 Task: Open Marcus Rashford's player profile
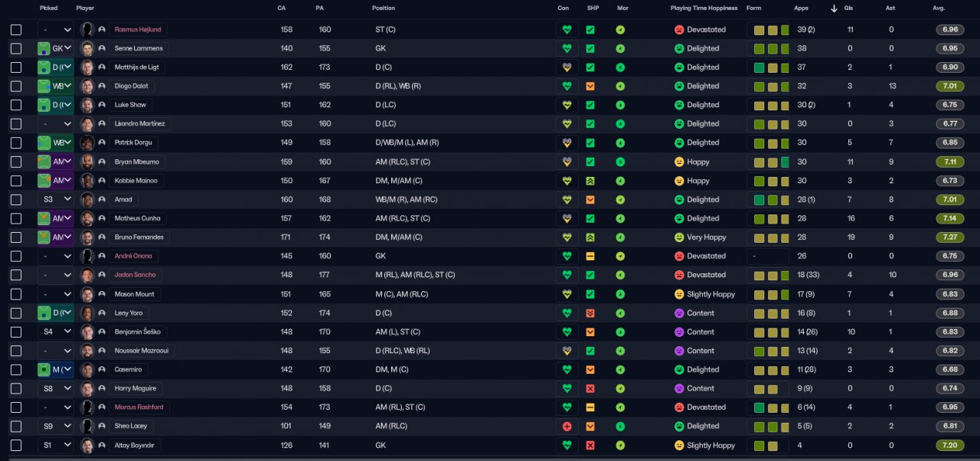pos(139,407)
